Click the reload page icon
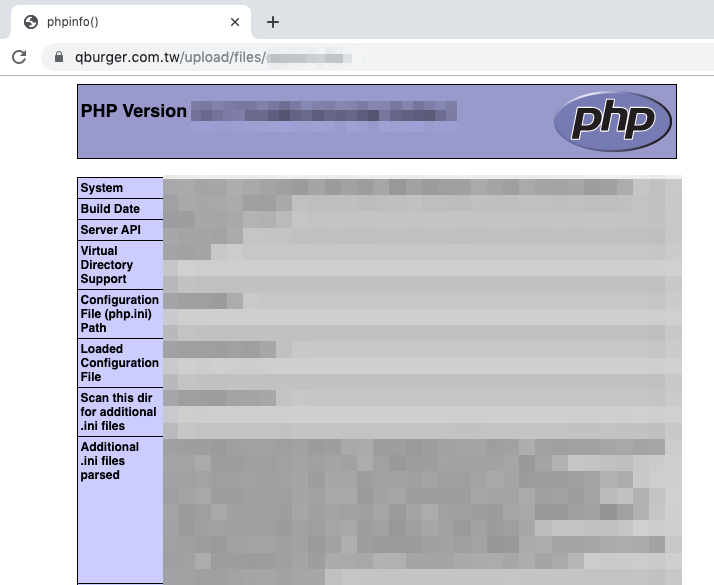This screenshot has height=585, width=714. (19, 57)
